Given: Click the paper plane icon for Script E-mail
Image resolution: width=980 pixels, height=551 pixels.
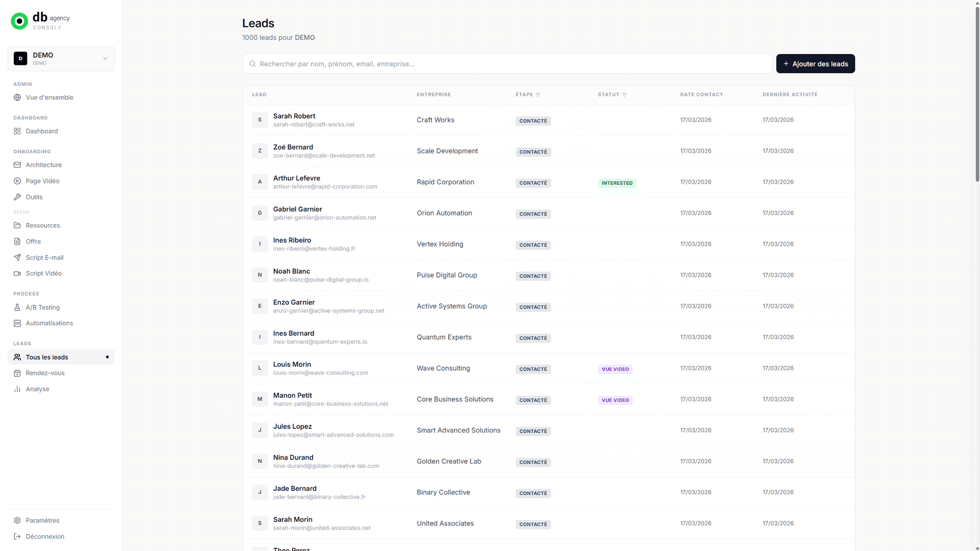Looking at the screenshot, I should point(17,257).
